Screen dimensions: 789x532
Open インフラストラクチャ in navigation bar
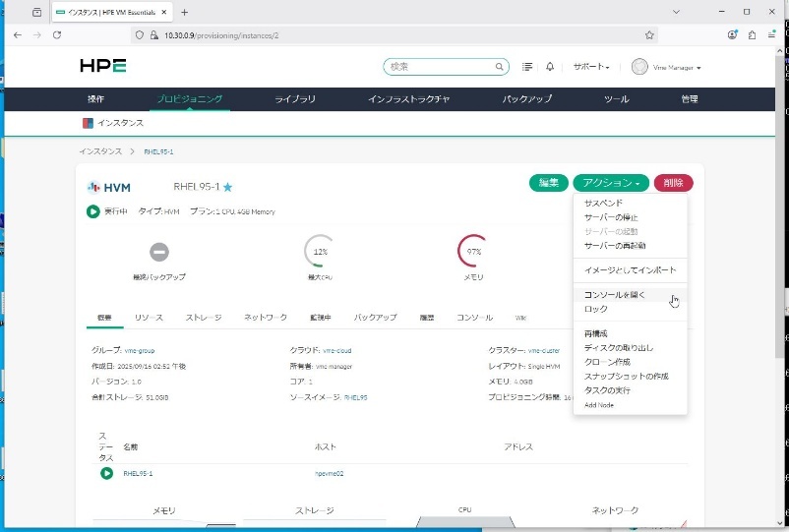click(408, 99)
